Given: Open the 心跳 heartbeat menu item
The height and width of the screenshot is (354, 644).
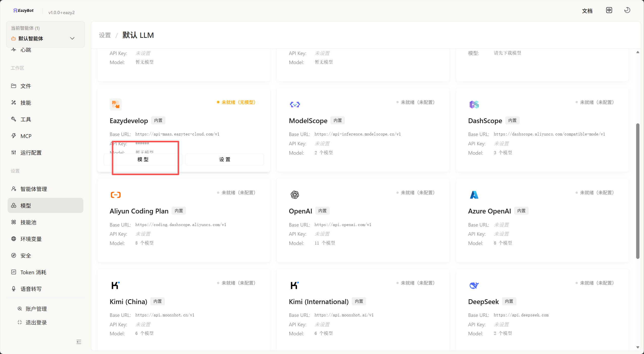Looking at the screenshot, I should coord(45,50).
